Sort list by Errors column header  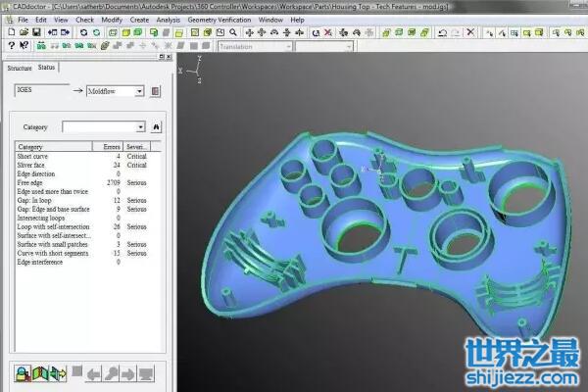(x=111, y=147)
